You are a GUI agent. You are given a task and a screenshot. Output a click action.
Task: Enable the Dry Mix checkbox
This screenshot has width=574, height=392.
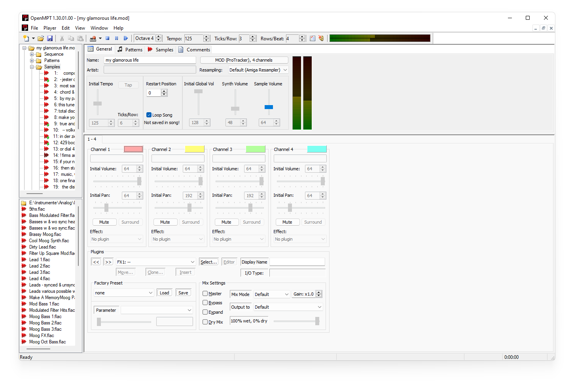[x=205, y=322]
